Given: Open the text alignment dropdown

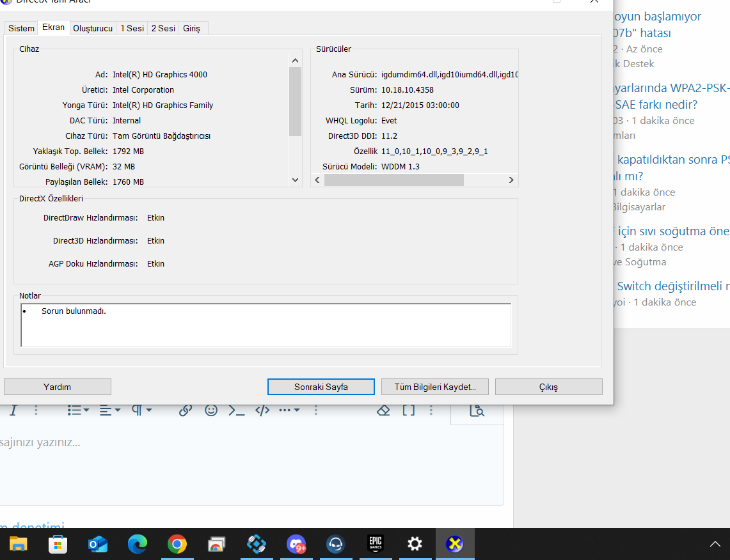Looking at the screenshot, I should coord(110,410).
